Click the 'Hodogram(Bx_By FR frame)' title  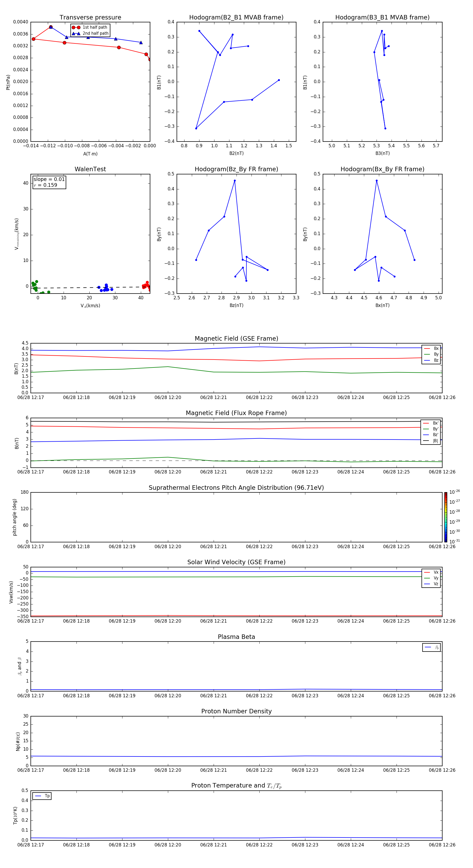[382, 169]
